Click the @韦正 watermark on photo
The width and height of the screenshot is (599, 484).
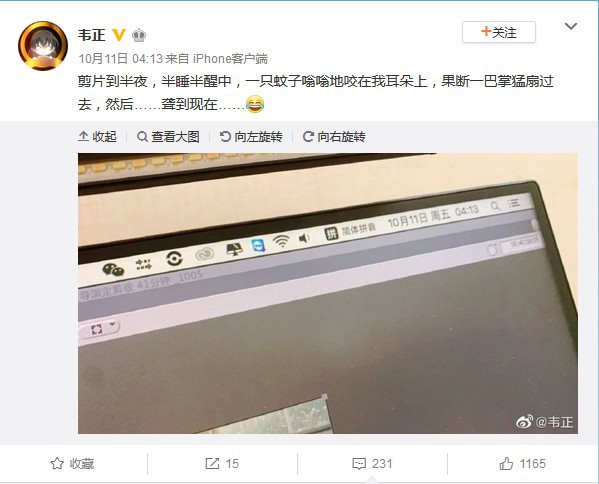[545, 422]
